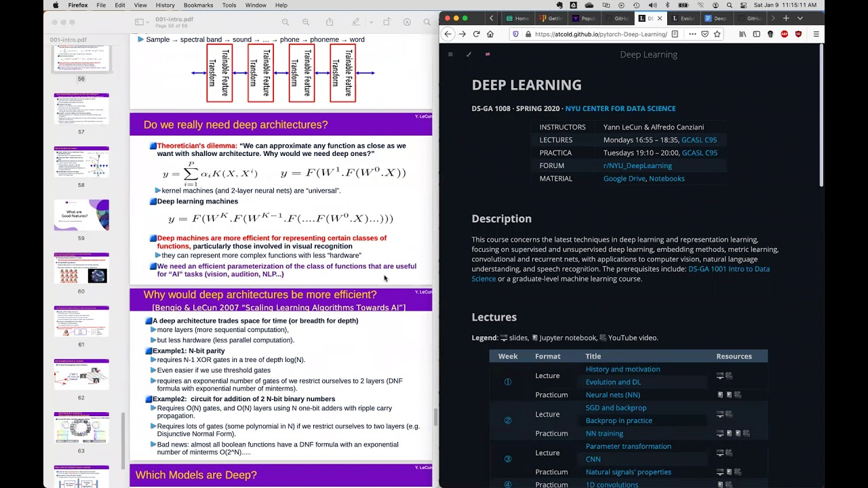Viewport: 868px width, 488px height.
Task: Select page 60 thumbnail in Preview sidebar
Action: click(x=81, y=268)
